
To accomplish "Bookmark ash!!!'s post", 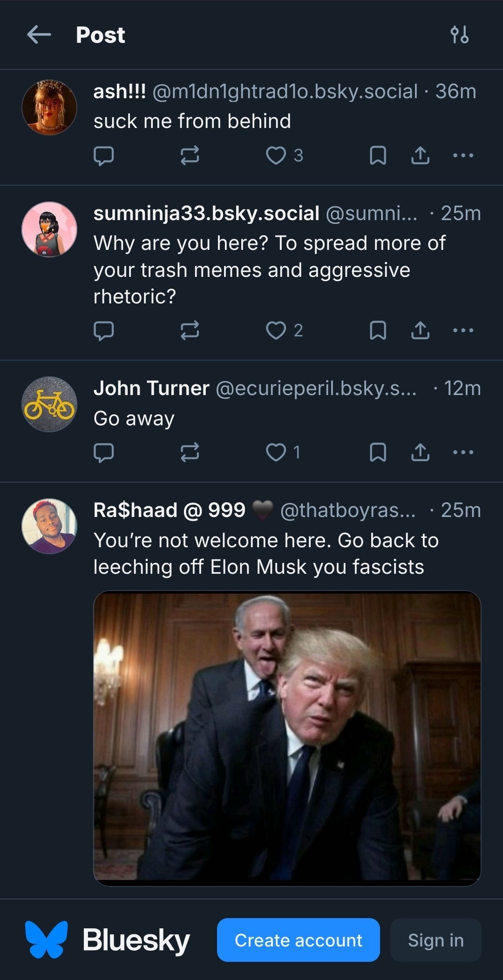I will [378, 155].
